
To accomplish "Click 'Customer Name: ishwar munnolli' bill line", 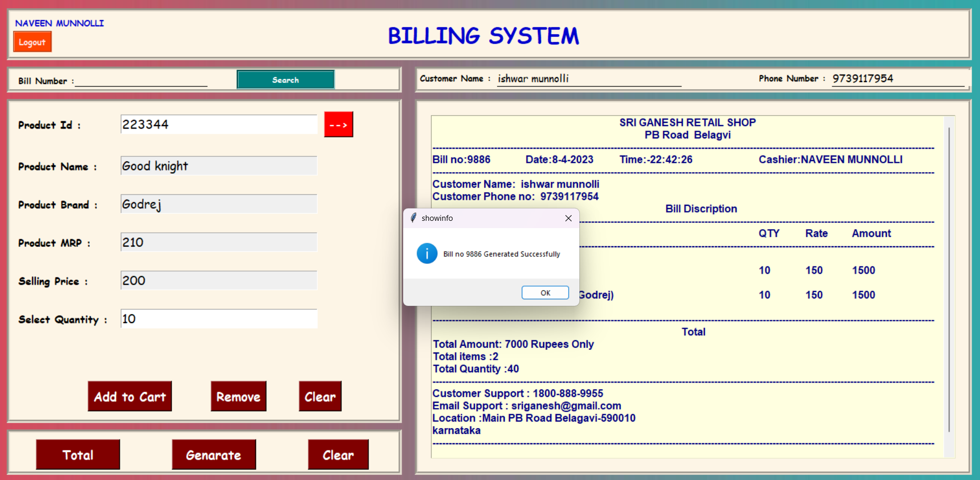I will [x=516, y=184].
